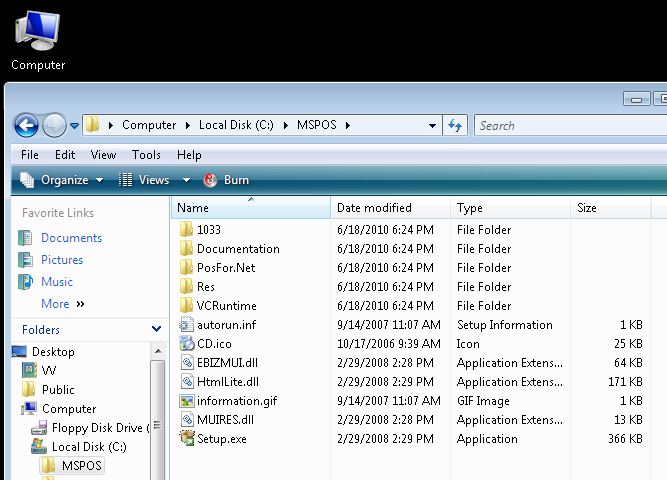Sort by the Type column header

pyautogui.click(x=510, y=208)
